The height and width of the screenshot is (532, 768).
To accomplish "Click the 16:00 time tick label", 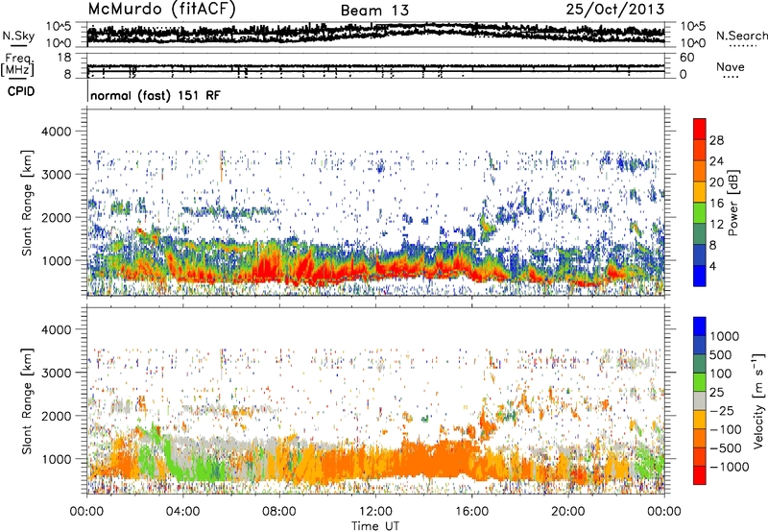I will (x=471, y=512).
